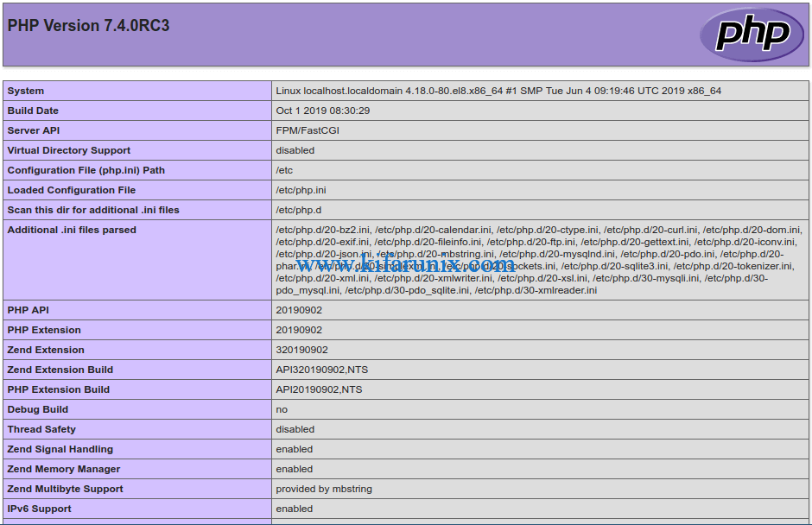This screenshot has width=812, height=525.
Task: Click the Debug Build value no
Action: tap(282, 409)
